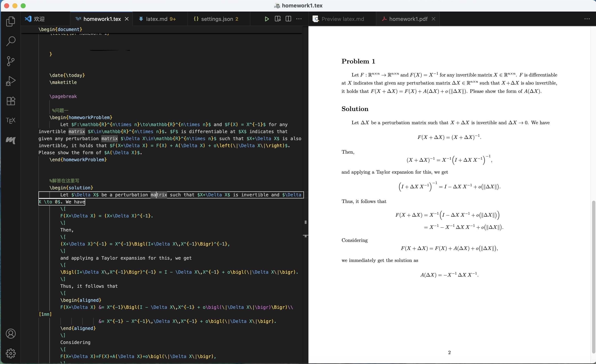Open the Source Control view
This screenshot has height=364, width=596.
point(10,61)
